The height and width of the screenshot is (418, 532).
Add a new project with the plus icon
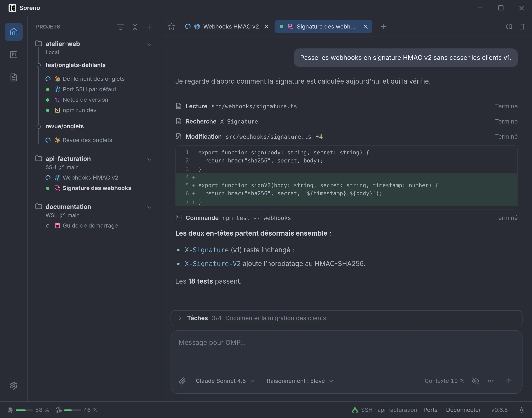point(149,27)
